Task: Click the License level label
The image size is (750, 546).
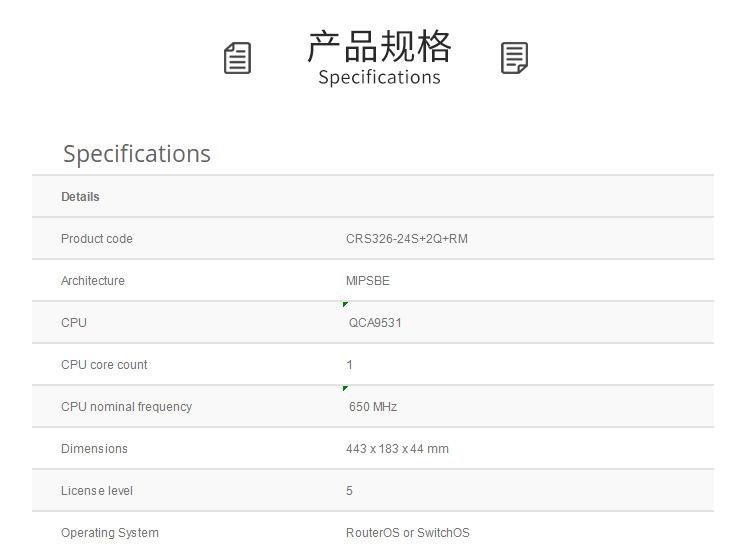Action: [x=97, y=491]
